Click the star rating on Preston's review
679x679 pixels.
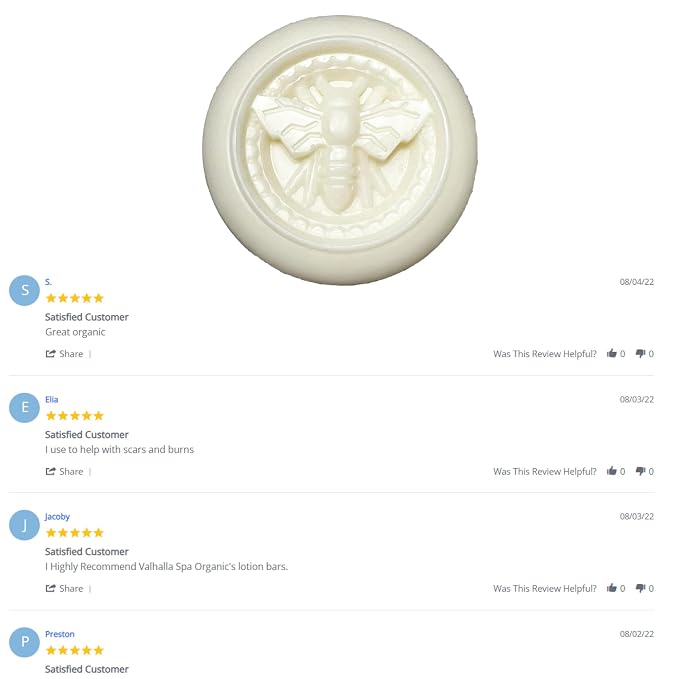pos(74,650)
